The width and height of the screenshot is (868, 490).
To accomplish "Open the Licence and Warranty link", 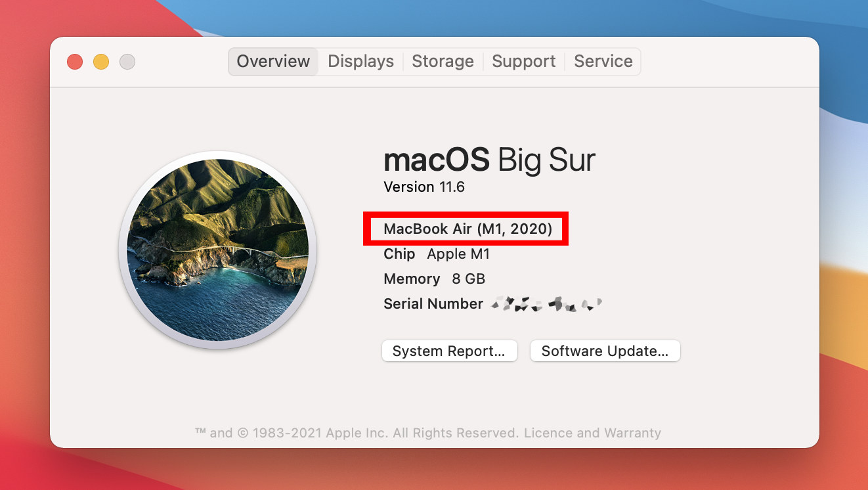I will 592,433.
